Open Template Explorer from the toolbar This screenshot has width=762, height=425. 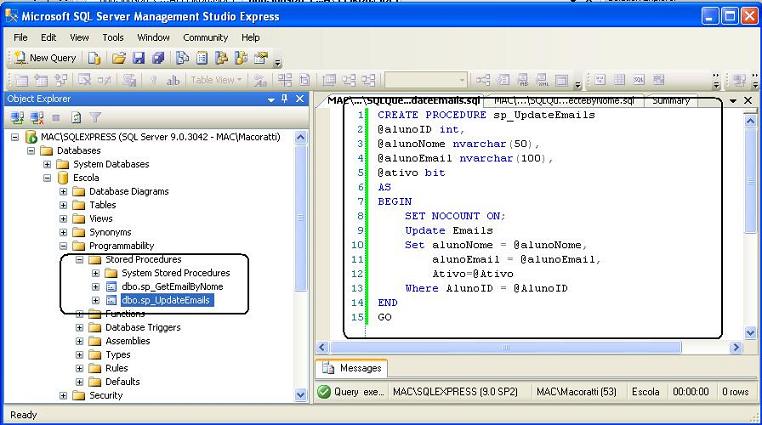coord(241,58)
